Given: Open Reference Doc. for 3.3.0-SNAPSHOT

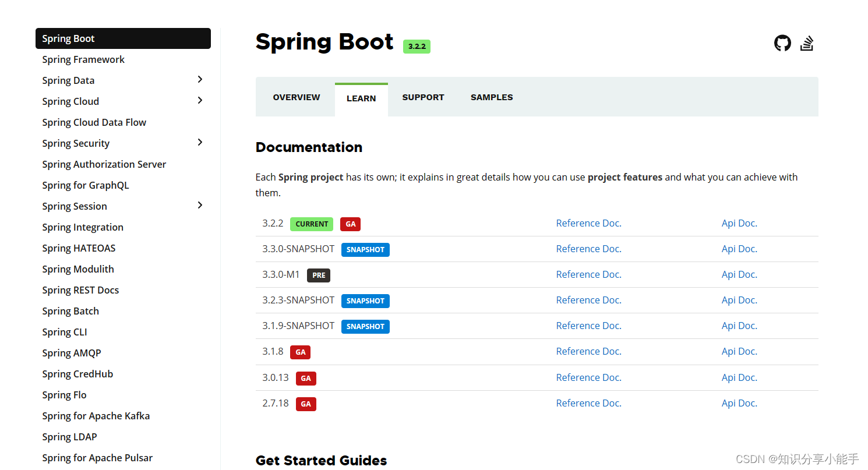Looking at the screenshot, I should (x=588, y=249).
